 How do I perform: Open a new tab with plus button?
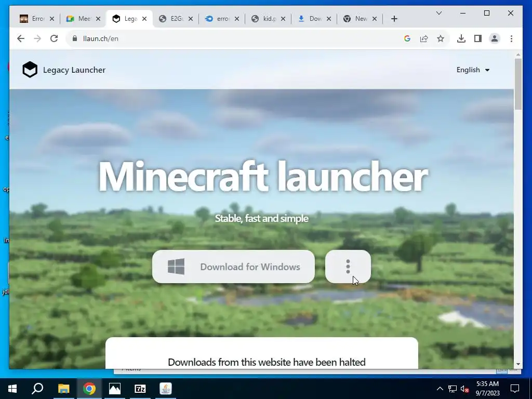(394, 19)
